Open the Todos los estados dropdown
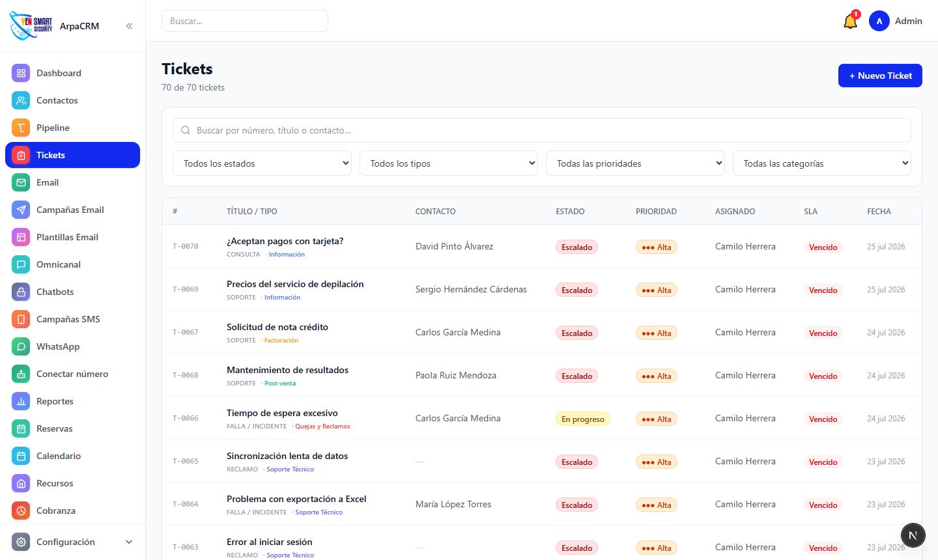Image resolution: width=938 pixels, height=560 pixels. pyautogui.click(x=262, y=163)
